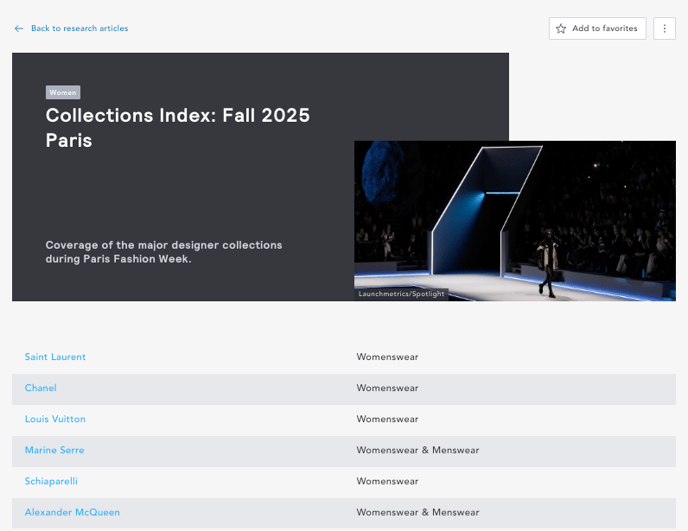The image size is (688, 531).
Task: Click the Coverage of the major designer collections text
Action: pos(164,252)
